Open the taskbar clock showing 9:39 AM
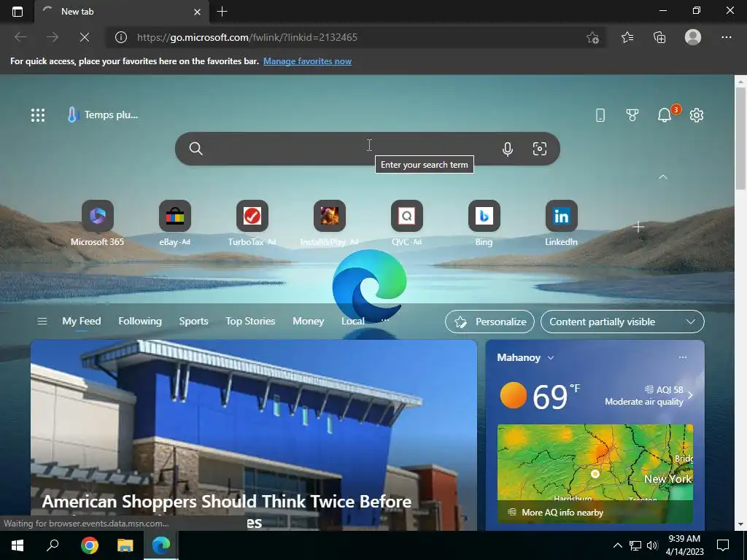 (x=684, y=545)
